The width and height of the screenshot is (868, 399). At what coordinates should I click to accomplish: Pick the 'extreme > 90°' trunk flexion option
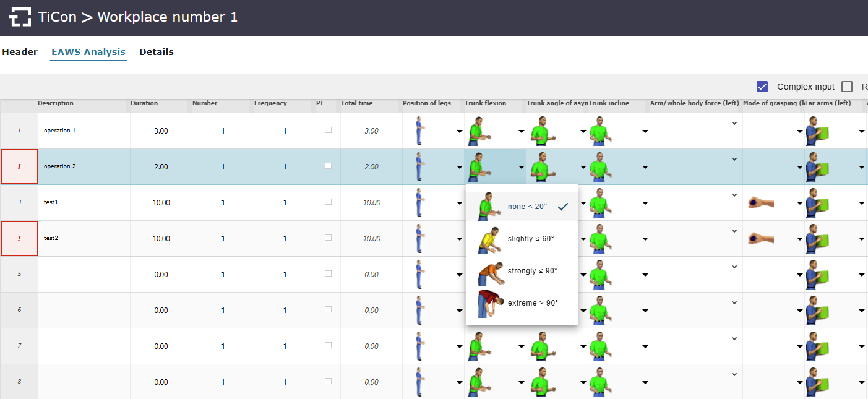click(532, 303)
